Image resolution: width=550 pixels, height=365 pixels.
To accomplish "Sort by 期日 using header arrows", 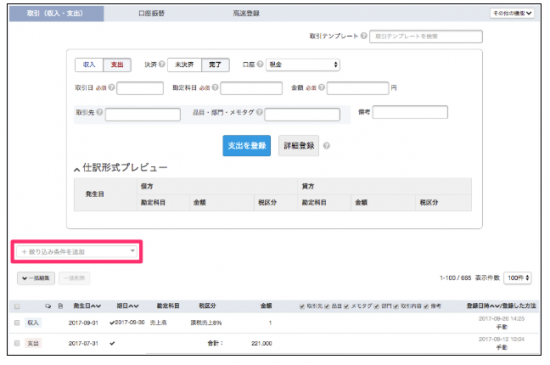I will 134,306.
